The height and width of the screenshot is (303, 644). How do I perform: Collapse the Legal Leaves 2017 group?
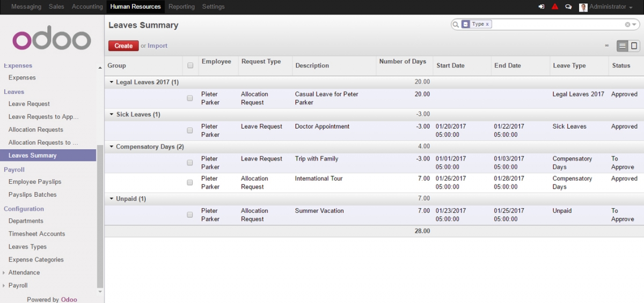pos(112,82)
